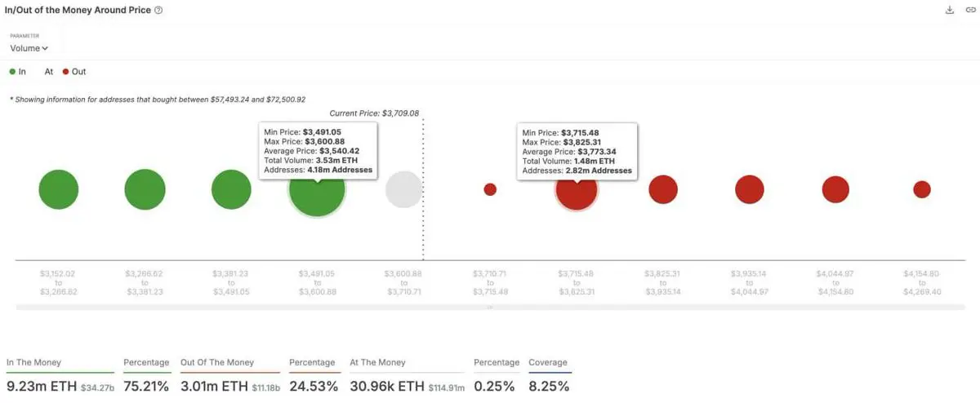The height and width of the screenshot is (403, 980).
Task: Click the horizontal range scrollbar below chart
Action: 490,308
